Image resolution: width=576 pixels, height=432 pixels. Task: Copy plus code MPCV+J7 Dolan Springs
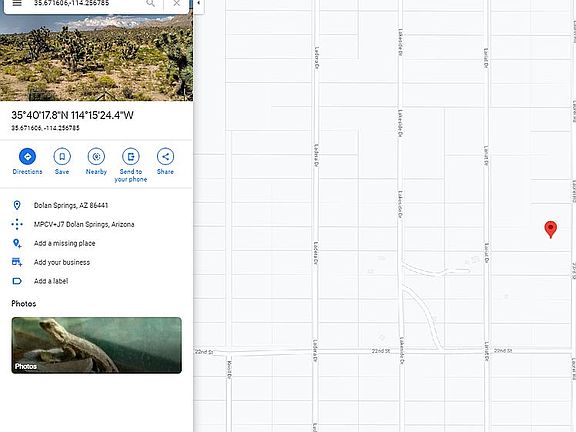click(84, 224)
